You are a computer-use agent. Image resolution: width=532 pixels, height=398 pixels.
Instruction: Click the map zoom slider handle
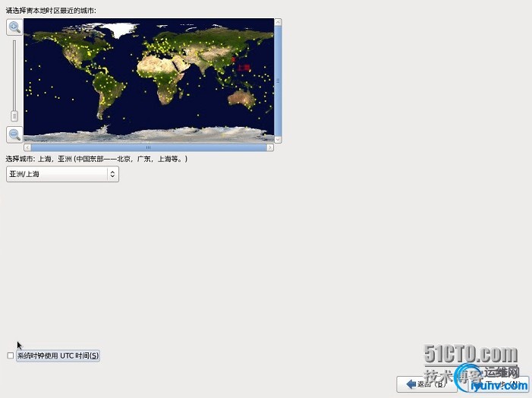pos(14,115)
